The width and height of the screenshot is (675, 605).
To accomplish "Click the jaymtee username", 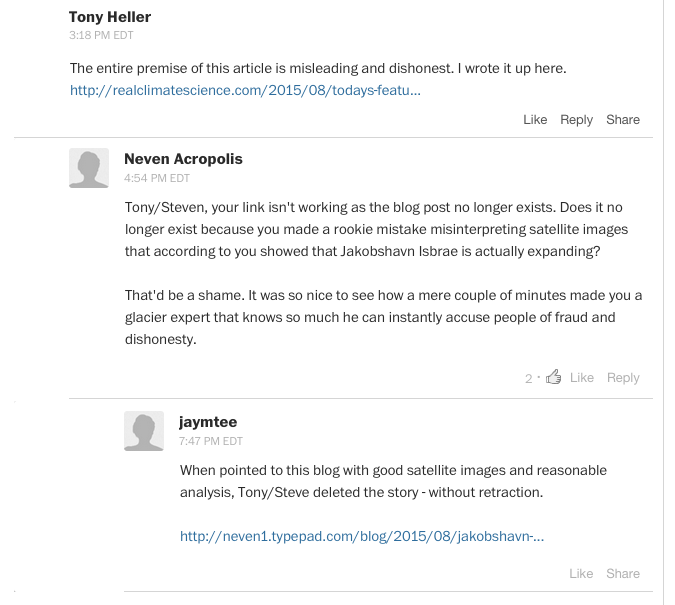I will 208,422.
